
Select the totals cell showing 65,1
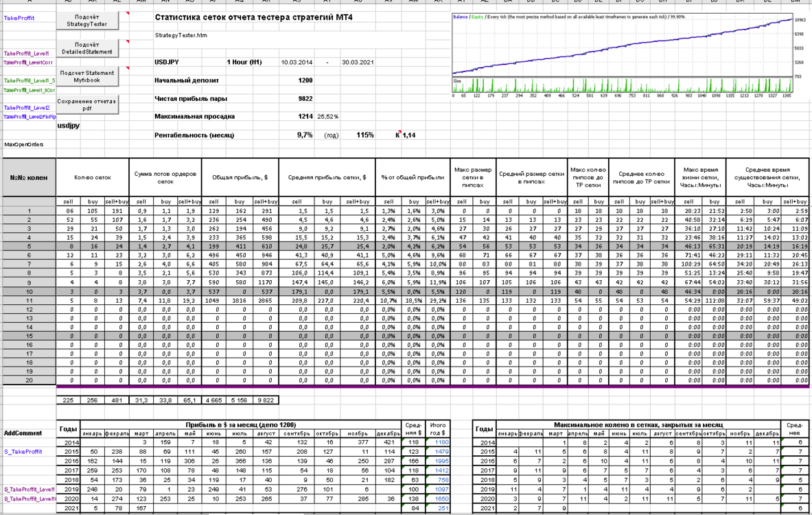point(189,400)
